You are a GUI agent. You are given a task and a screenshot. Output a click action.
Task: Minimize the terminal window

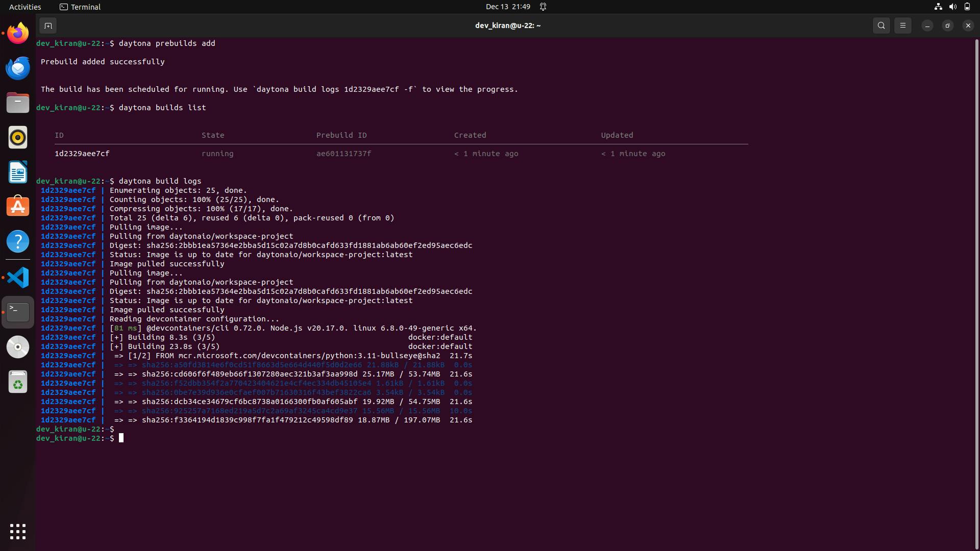tap(927, 26)
